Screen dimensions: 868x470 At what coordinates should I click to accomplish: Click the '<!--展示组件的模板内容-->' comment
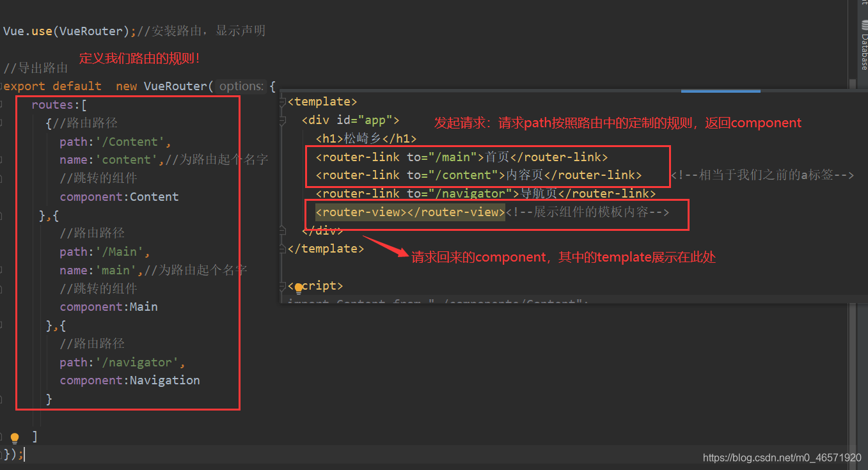pos(587,212)
